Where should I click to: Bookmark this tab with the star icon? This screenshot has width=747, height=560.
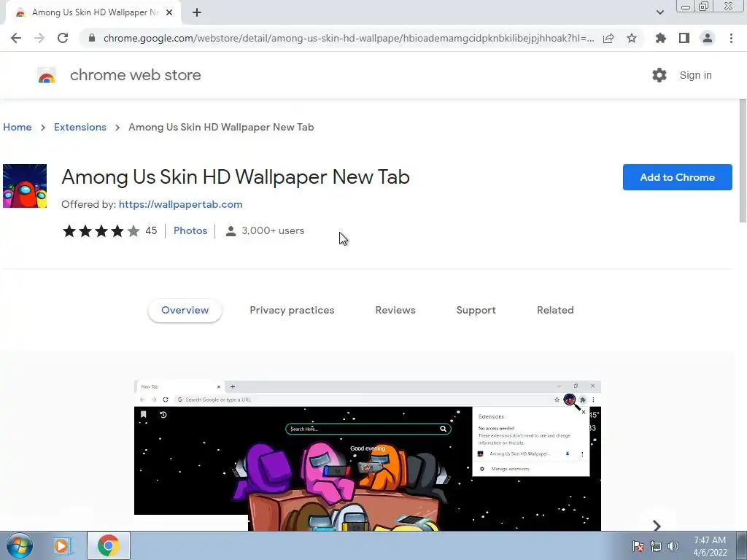coord(632,38)
